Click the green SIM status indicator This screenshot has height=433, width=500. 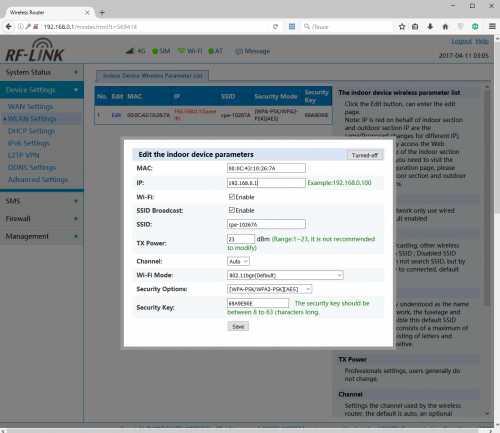[x=155, y=51]
